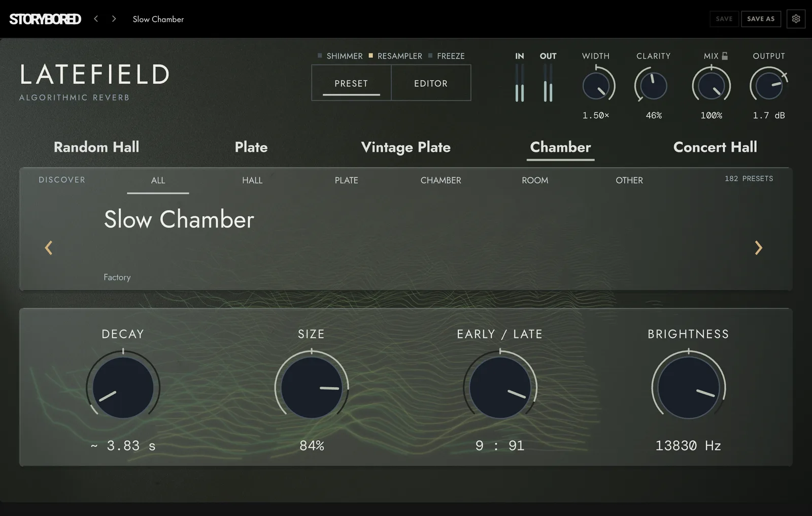Show next preset using orange right chevron
The width and height of the screenshot is (812, 516).
(x=758, y=248)
